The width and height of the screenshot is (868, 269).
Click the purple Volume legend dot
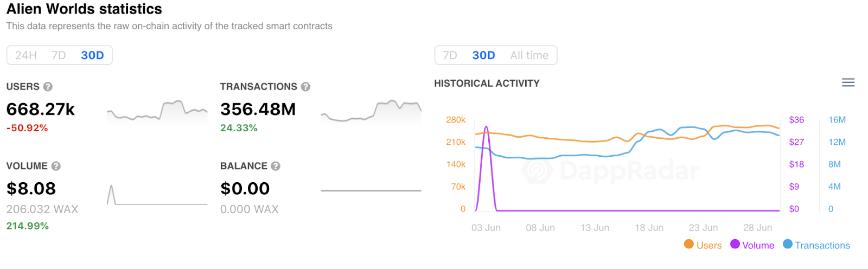(x=735, y=244)
